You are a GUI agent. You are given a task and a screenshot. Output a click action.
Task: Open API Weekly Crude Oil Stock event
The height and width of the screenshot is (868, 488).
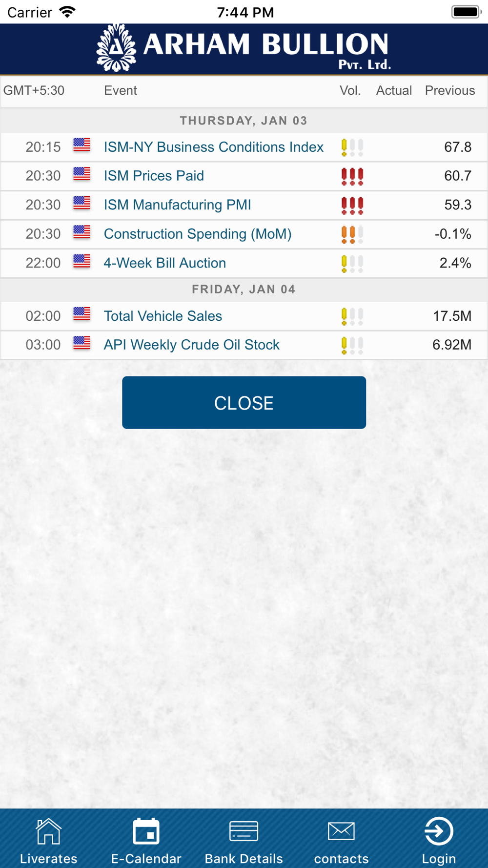click(191, 345)
